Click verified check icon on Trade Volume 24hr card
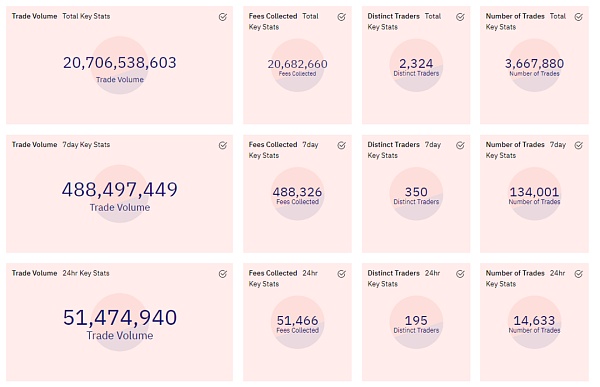 223,274
